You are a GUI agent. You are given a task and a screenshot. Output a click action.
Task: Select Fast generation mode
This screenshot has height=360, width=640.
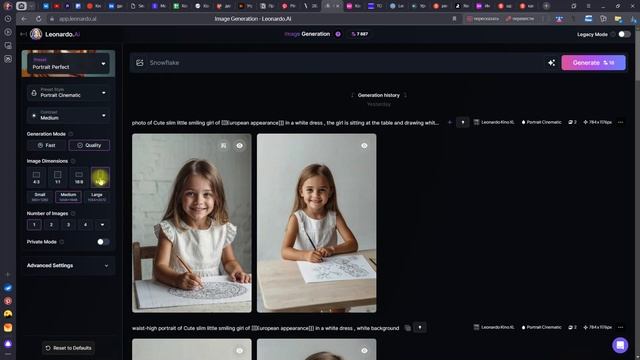point(47,145)
